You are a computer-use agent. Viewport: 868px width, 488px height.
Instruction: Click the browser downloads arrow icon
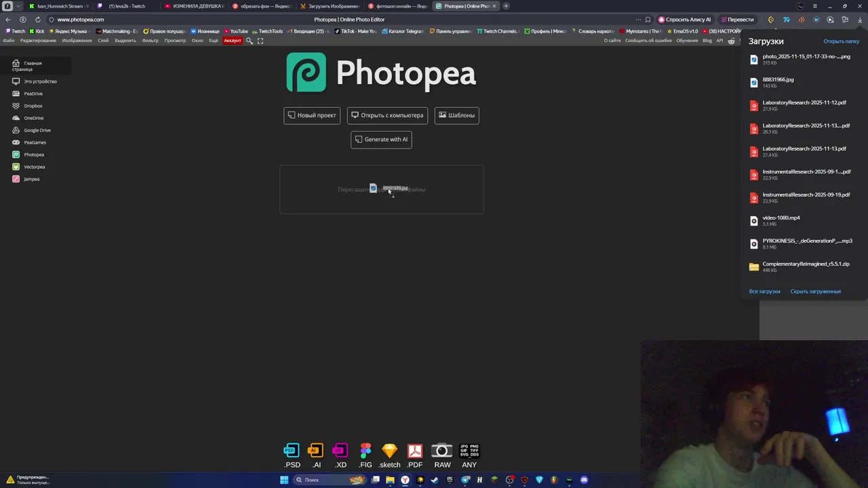pyautogui.click(x=860, y=20)
